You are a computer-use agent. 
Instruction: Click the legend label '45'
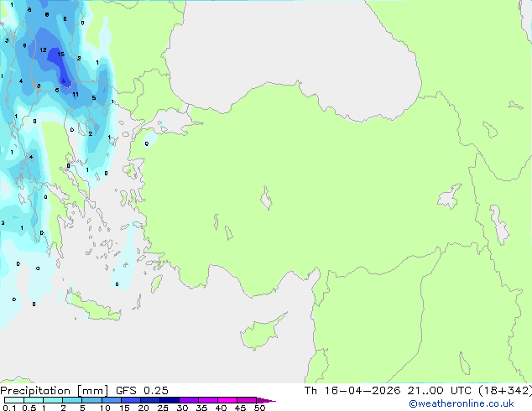[240, 408]
